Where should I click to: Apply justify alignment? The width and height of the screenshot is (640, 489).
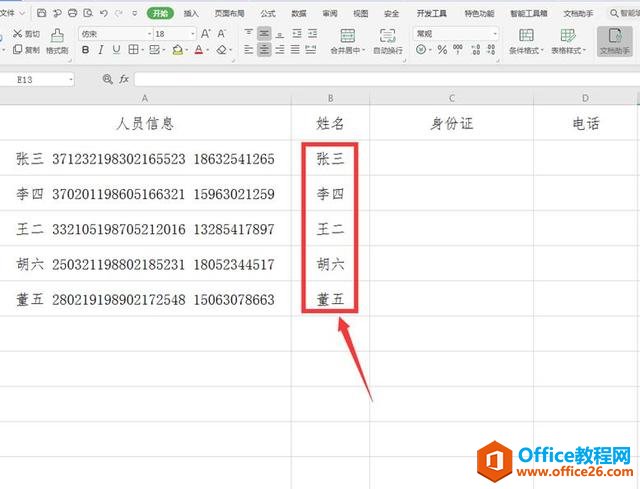295,50
